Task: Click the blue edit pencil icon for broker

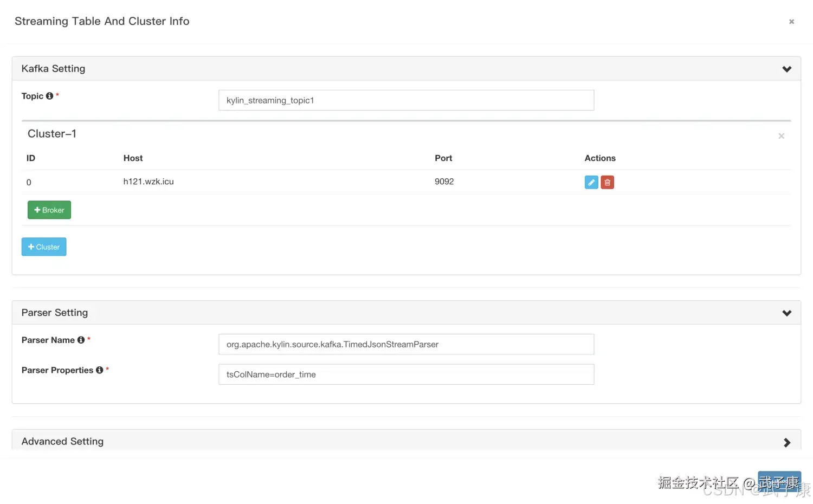Action: click(x=591, y=183)
